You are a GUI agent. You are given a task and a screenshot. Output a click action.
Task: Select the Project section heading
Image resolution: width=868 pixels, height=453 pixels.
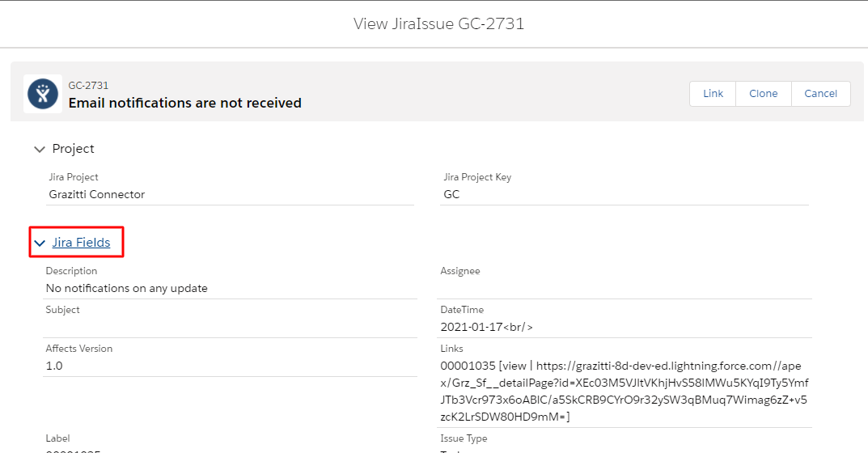pos(73,149)
